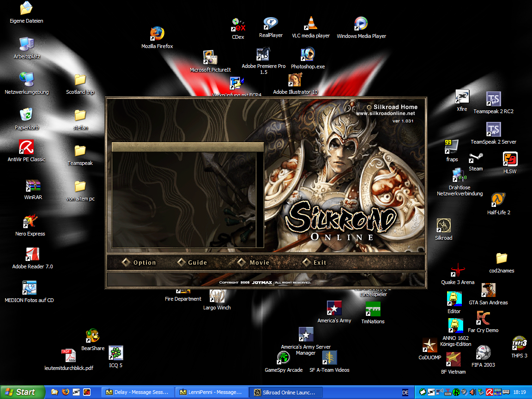The height and width of the screenshot is (399, 532).
Task: Start WinRAR from the desktop
Action: (33, 186)
